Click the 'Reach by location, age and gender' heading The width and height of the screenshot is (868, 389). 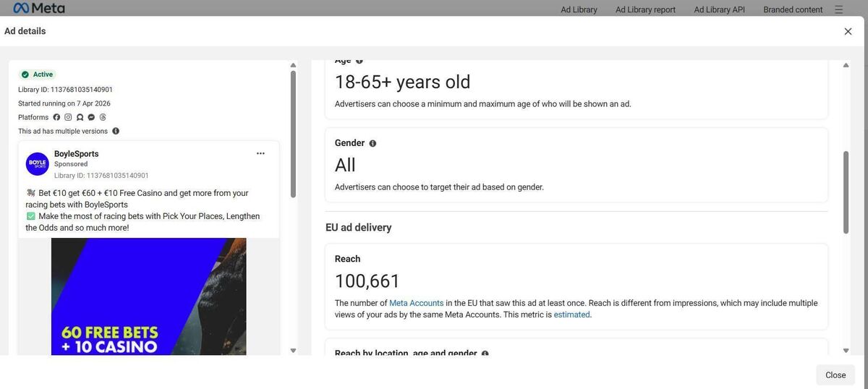(406, 354)
